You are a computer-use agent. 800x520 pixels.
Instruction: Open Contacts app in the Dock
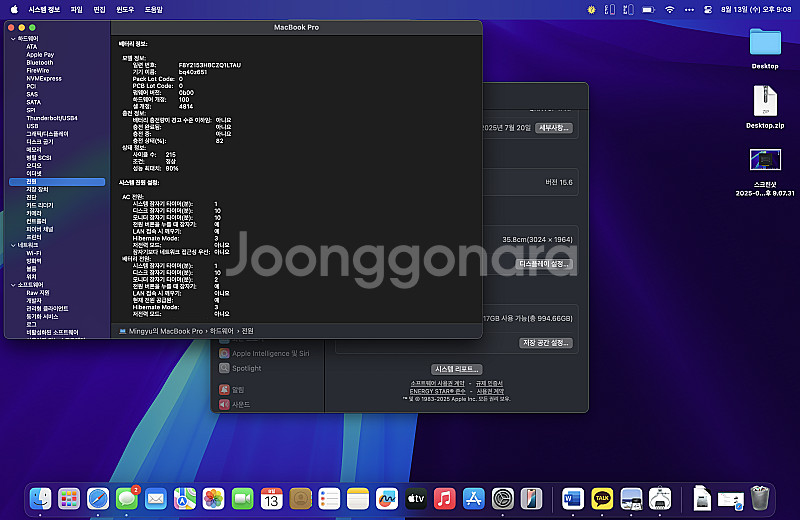[300, 499]
